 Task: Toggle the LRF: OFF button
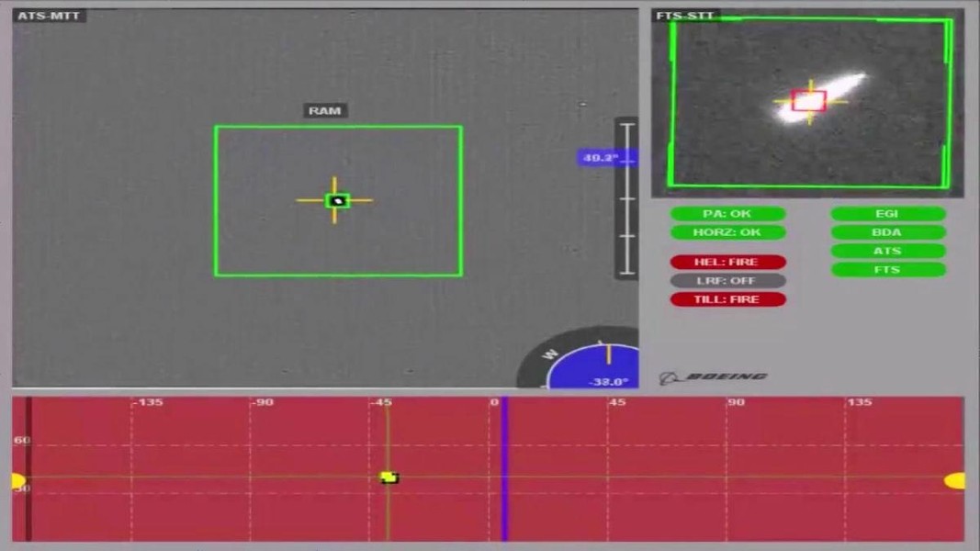coord(727,280)
